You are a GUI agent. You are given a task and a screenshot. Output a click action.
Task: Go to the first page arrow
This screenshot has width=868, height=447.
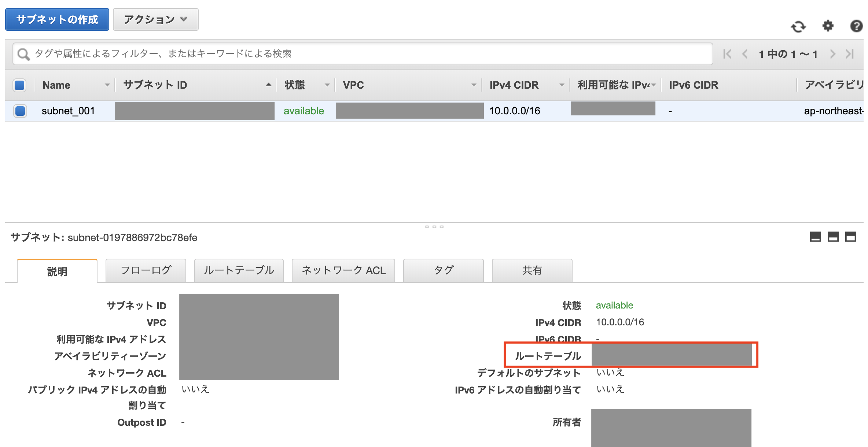(727, 54)
